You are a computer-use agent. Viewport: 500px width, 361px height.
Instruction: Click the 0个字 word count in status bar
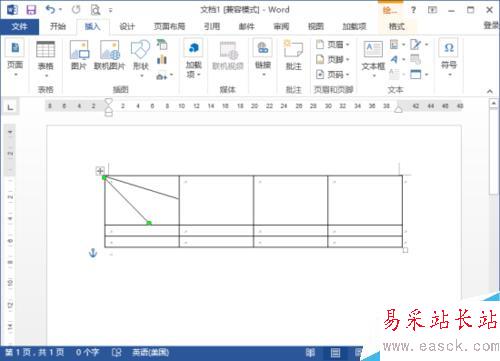(87, 352)
